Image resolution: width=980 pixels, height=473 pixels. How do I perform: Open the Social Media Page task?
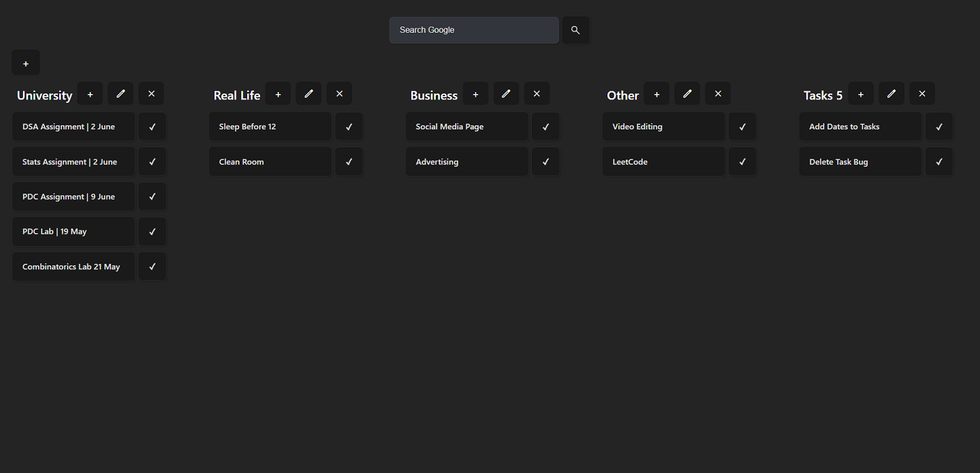tap(467, 126)
